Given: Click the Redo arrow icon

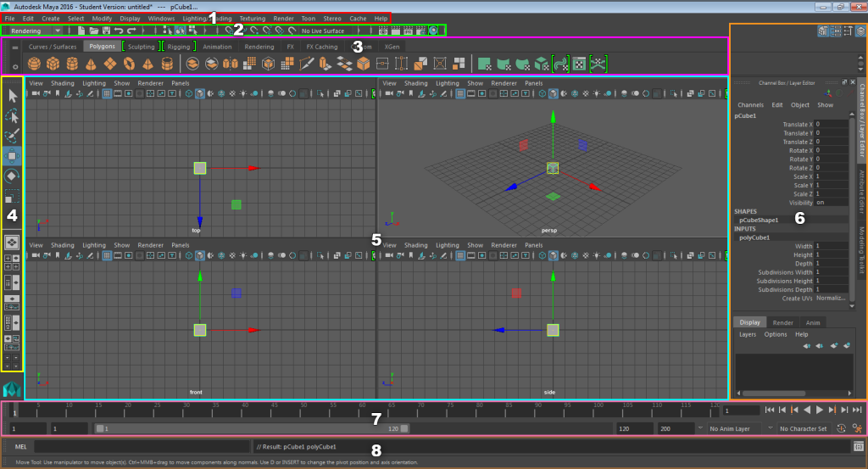Looking at the screenshot, I should [x=131, y=31].
